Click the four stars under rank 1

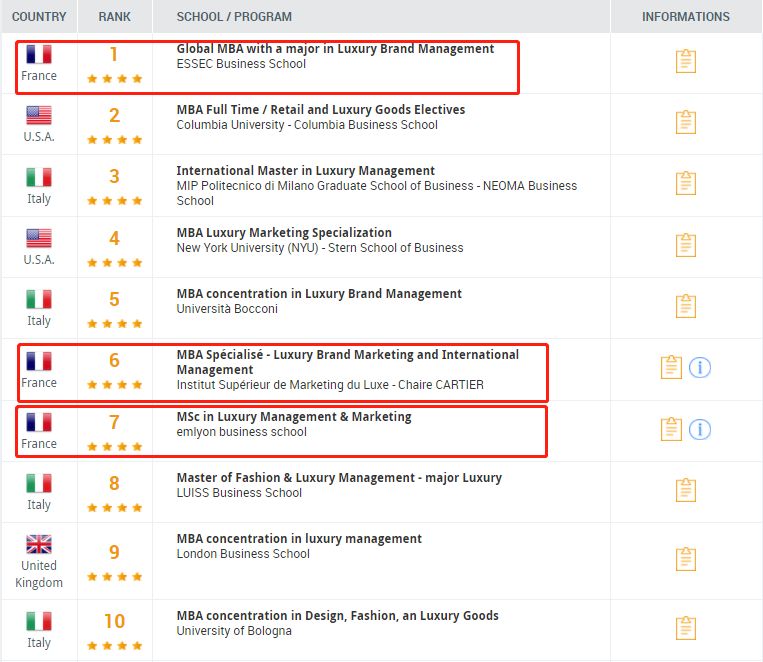114,78
